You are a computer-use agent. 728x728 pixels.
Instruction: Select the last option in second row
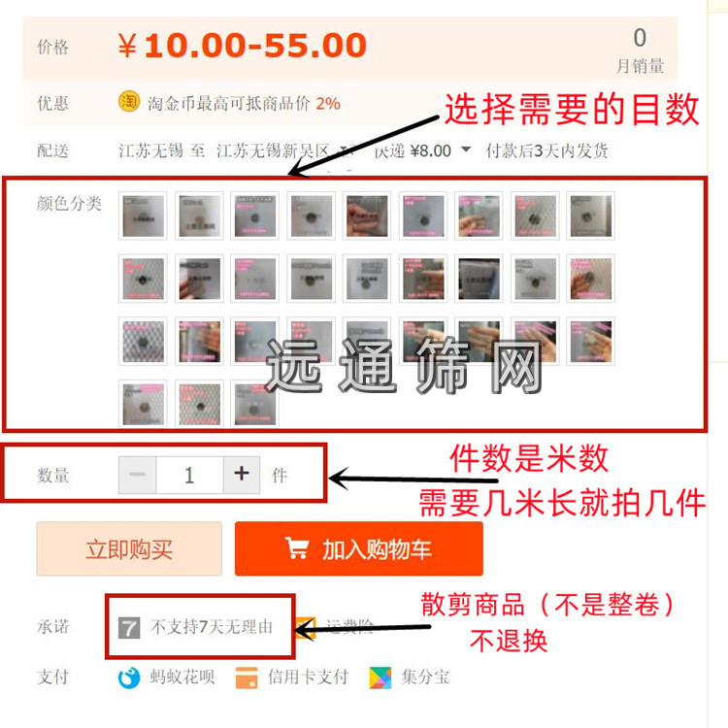pyautogui.click(x=590, y=279)
